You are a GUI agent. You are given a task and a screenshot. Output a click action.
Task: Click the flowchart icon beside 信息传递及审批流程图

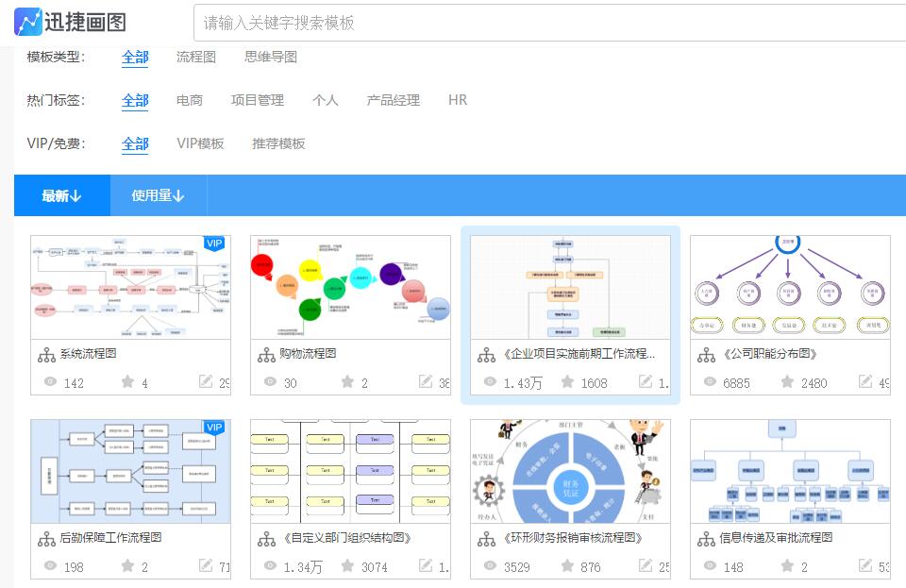(706, 540)
